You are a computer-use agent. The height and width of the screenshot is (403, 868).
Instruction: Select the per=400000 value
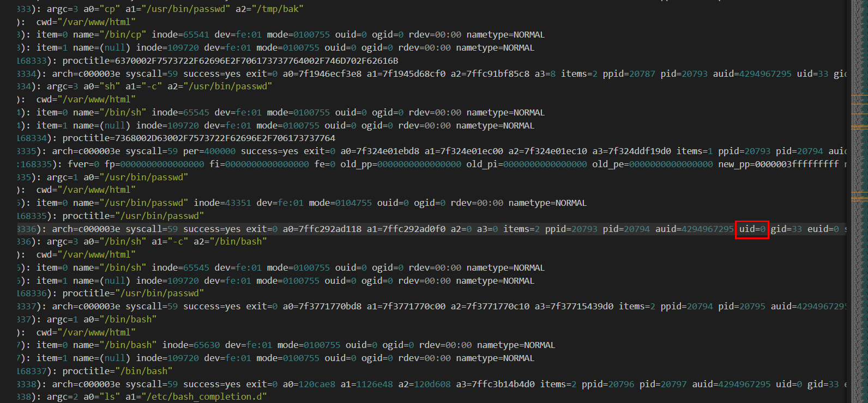209,151
